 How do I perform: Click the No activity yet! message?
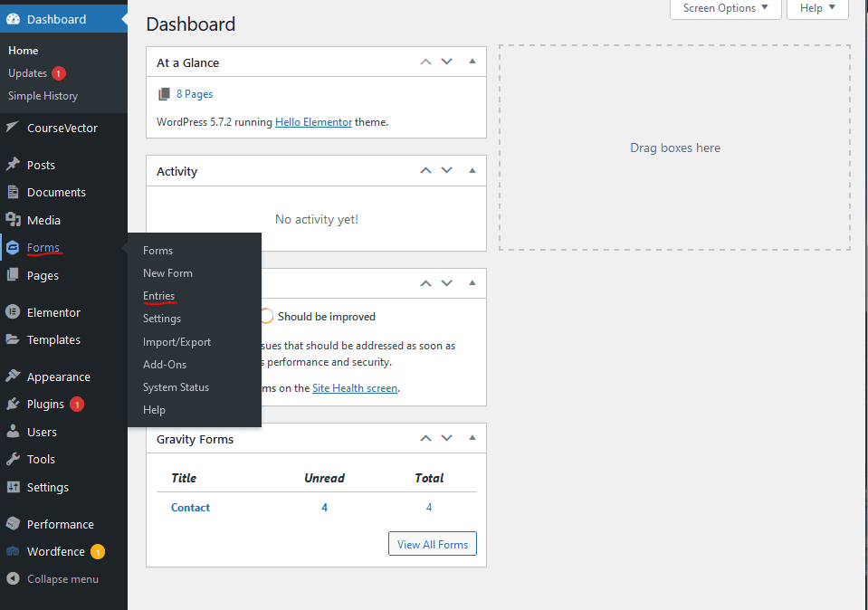pos(317,219)
